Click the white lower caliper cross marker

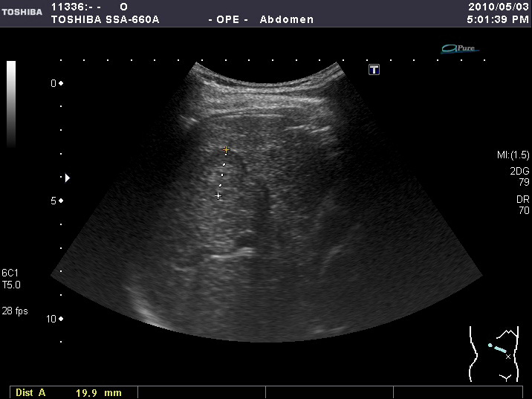[218, 195]
